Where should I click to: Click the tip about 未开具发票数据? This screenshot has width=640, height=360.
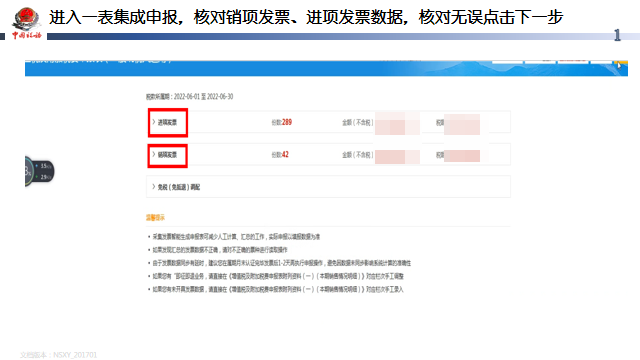coord(278,289)
